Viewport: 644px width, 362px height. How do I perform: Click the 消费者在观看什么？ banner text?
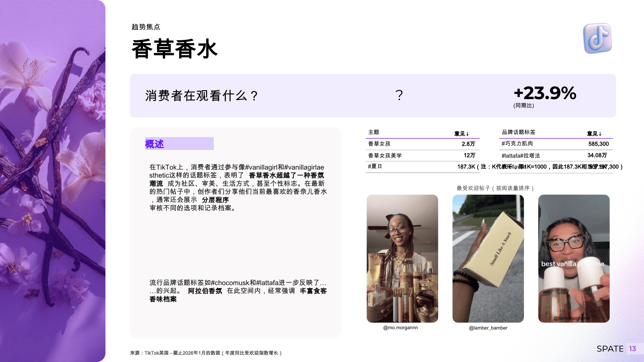(x=201, y=96)
